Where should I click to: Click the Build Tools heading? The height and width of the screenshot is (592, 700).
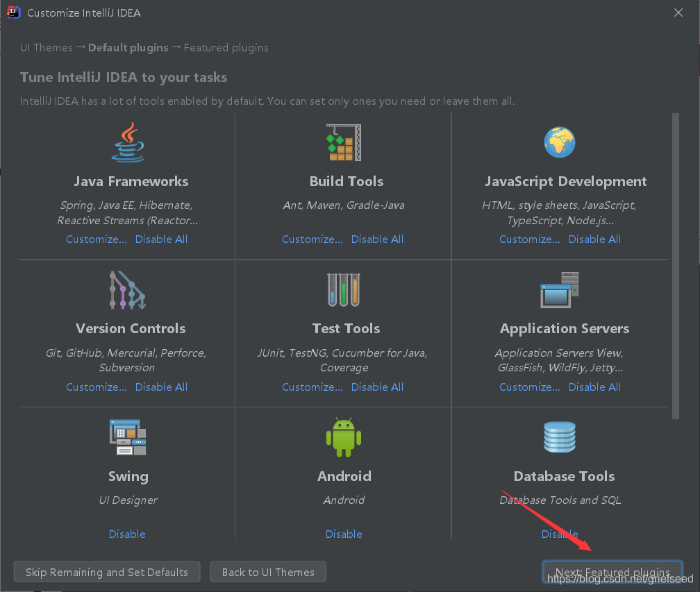(347, 181)
